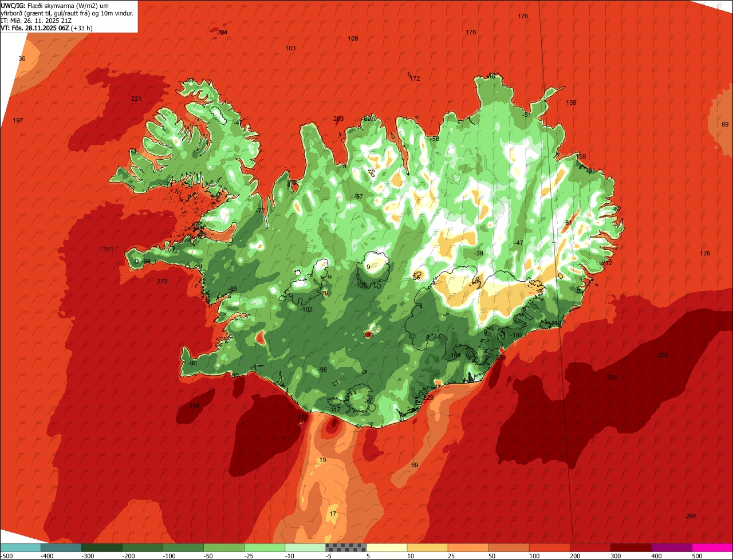
Task: Click the map value 159 off the northeast coast
Action: point(571,102)
